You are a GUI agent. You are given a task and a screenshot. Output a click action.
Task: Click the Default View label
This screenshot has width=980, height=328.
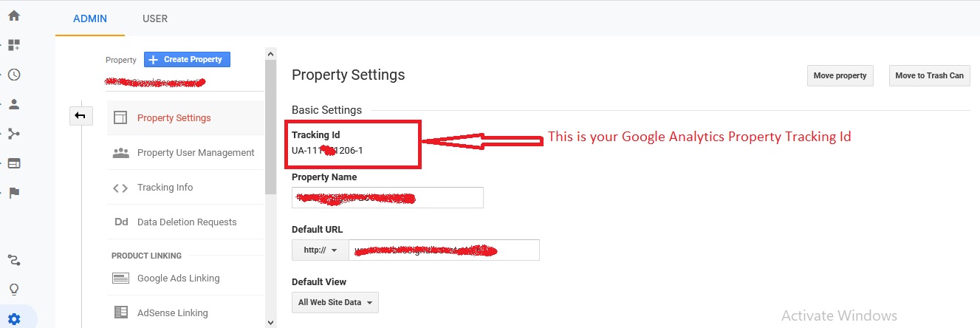(319, 282)
